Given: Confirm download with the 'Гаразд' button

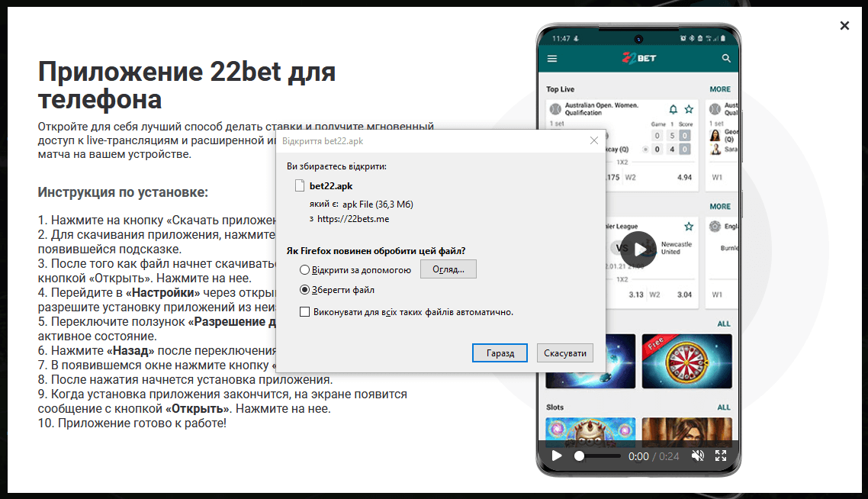Looking at the screenshot, I should (500, 353).
